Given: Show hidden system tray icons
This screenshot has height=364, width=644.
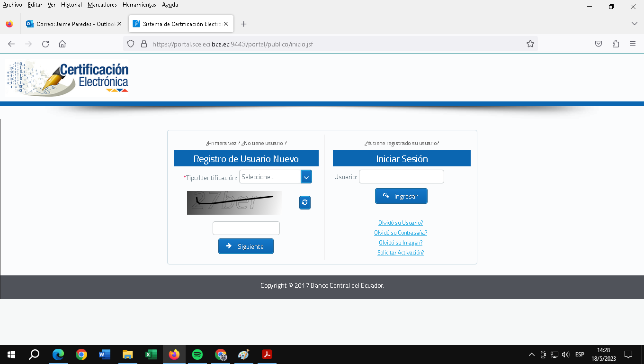Looking at the screenshot, I should coord(531,355).
